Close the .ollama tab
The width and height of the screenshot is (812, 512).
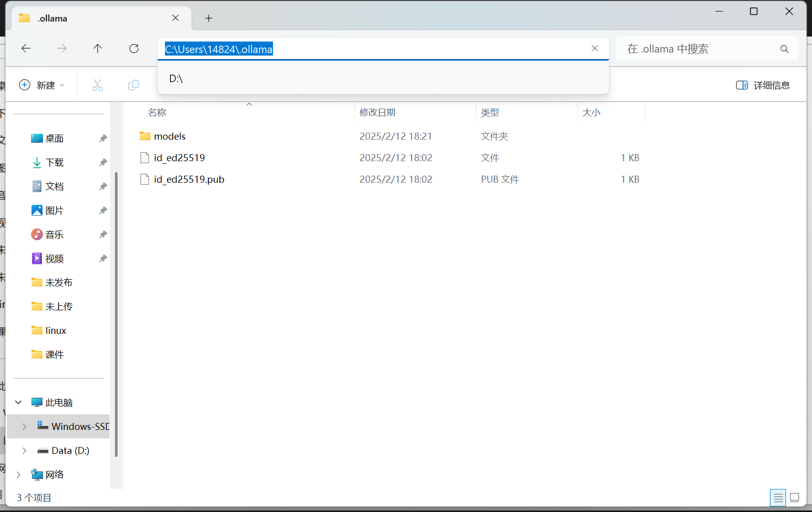tap(175, 18)
